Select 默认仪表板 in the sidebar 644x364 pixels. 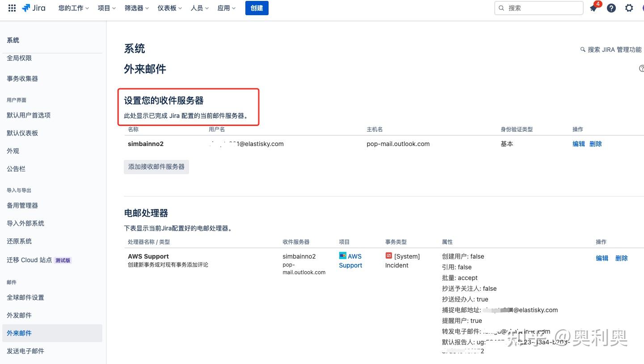(22, 133)
